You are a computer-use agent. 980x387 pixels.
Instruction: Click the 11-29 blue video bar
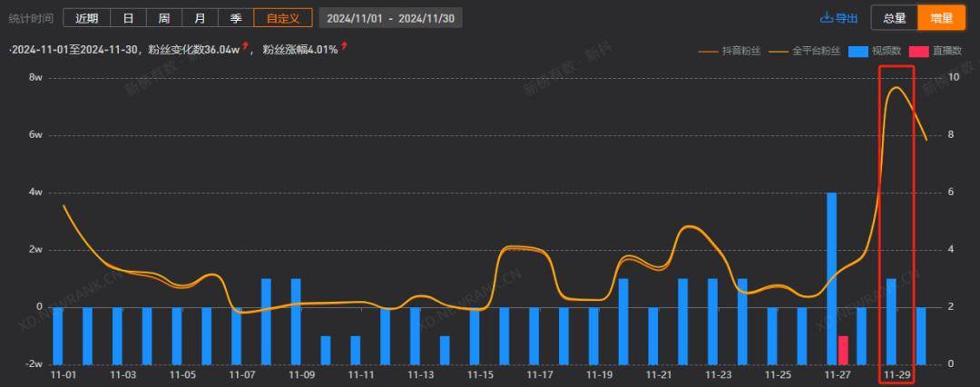point(891,322)
